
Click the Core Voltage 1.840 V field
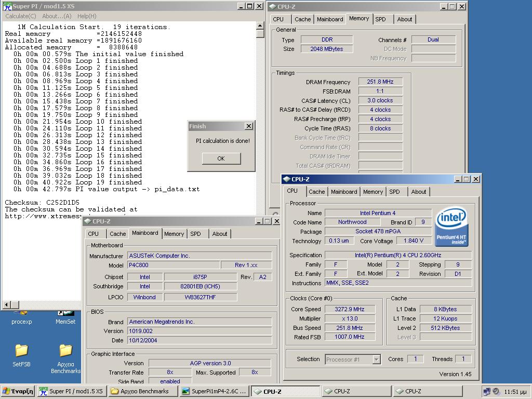[x=414, y=241]
